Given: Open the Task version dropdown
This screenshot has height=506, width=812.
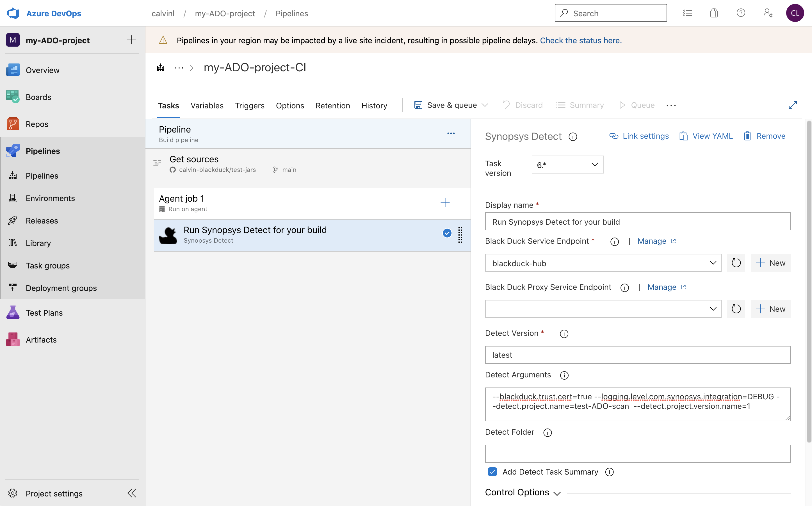Looking at the screenshot, I should pyautogui.click(x=567, y=165).
